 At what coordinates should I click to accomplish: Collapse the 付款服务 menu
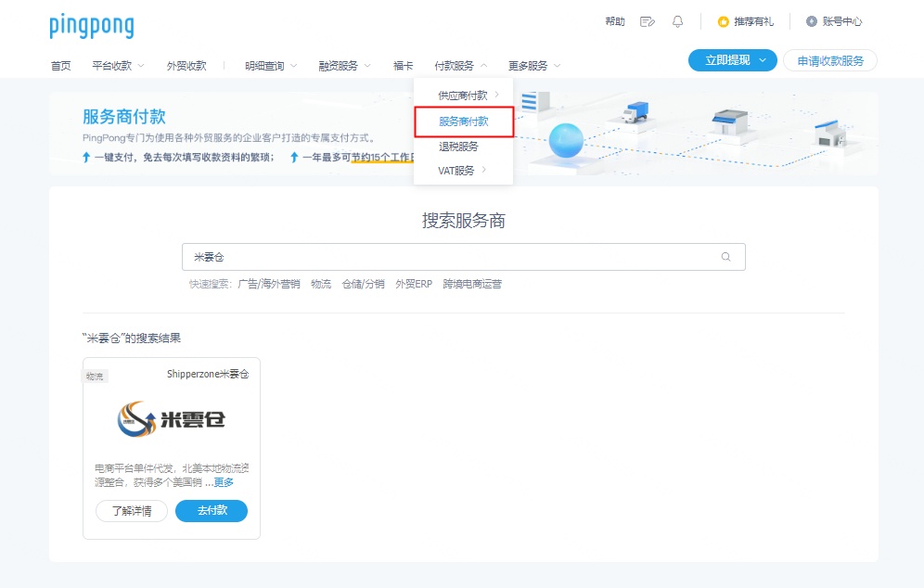click(x=461, y=66)
